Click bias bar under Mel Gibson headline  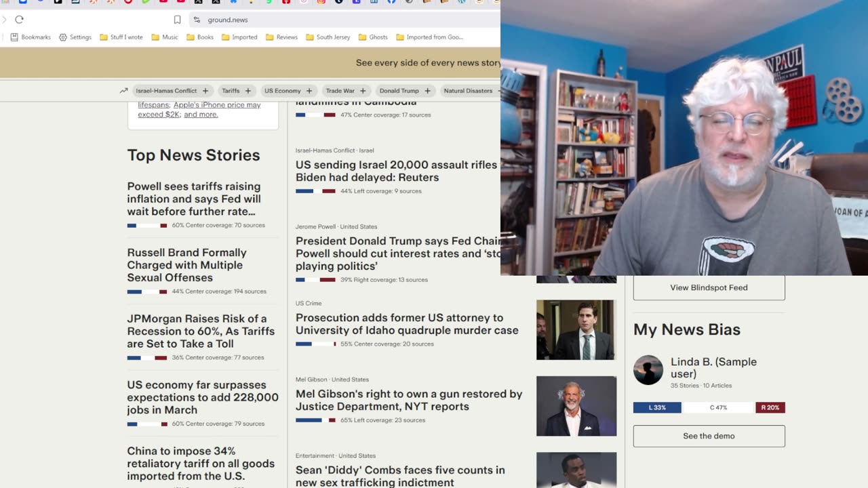tap(315, 420)
